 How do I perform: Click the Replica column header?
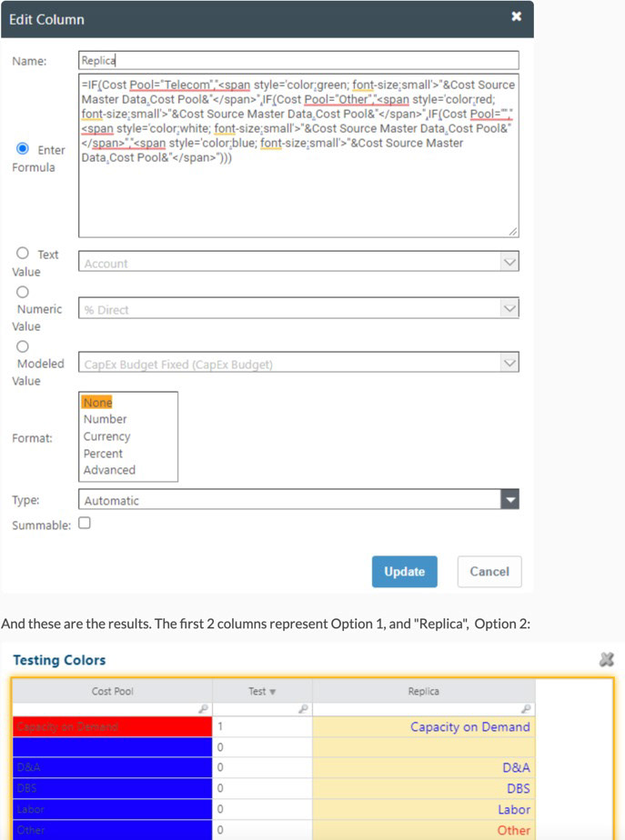coord(423,691)
